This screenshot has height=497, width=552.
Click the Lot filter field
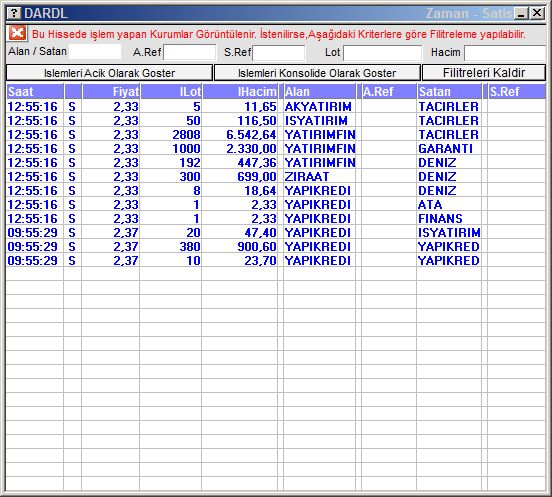(x=382, y=53)
